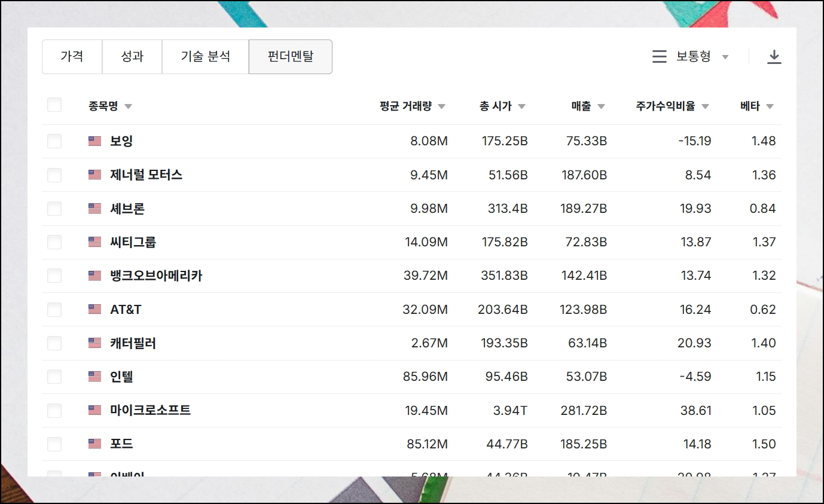Check the box for AT&T row
Screen dimensions: 824x504
54,309
